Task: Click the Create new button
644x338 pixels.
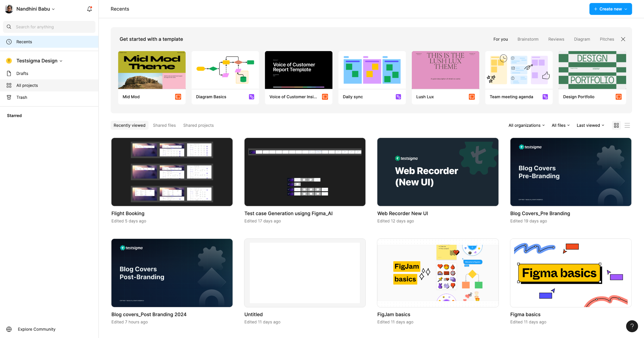Action: point(610,9)
